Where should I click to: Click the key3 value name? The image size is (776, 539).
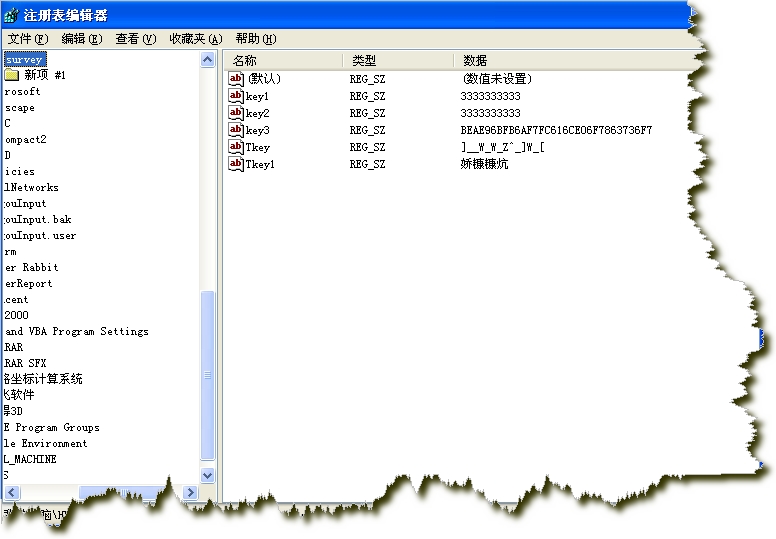(258, 130)
